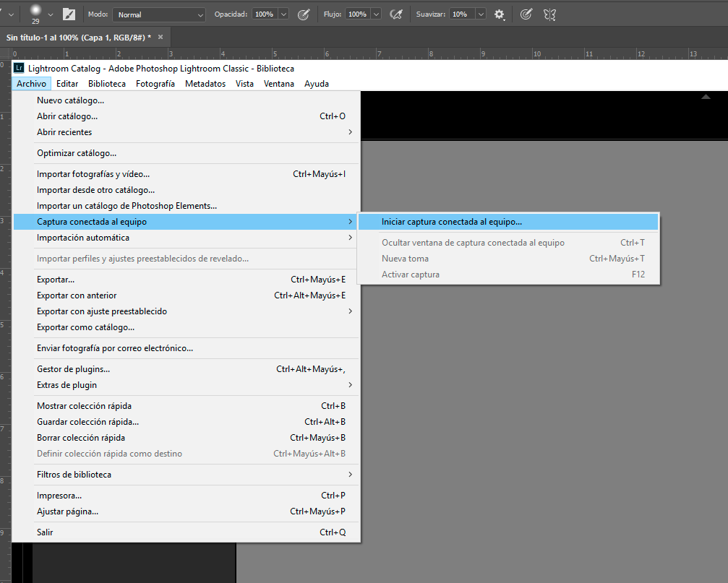Select Optimizar catálogo... menu entry
This screenshot has width=728, height=583.
[x=187, y=153]
